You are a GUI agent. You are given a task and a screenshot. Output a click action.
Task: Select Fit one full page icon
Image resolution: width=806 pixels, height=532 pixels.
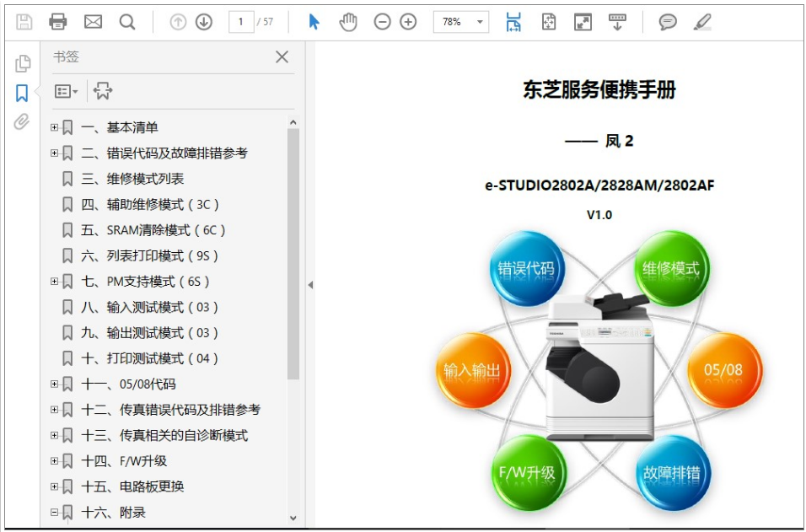point(549,22)
